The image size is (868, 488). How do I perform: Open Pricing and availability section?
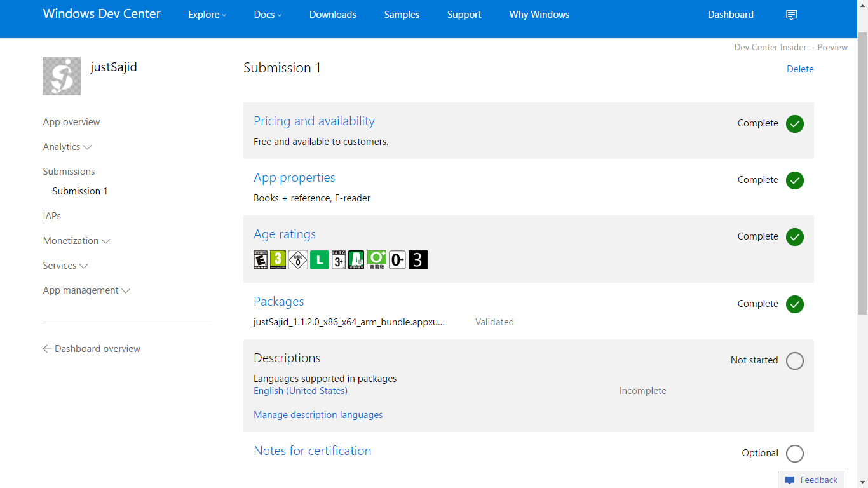pos(314,121)
